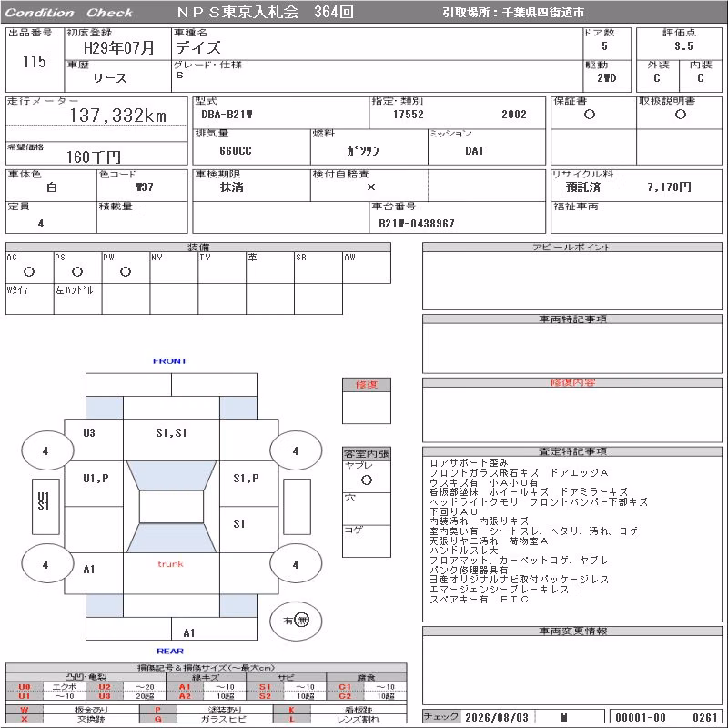The width and height of the screenshot is (728, 728).
Task: Click the A1 mark on rear bumper
Action: click(x=189, y=632)
